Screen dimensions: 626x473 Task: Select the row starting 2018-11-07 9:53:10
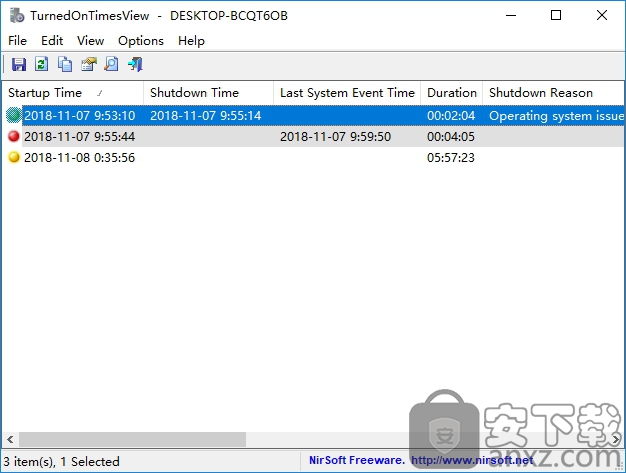click(313, 115)
